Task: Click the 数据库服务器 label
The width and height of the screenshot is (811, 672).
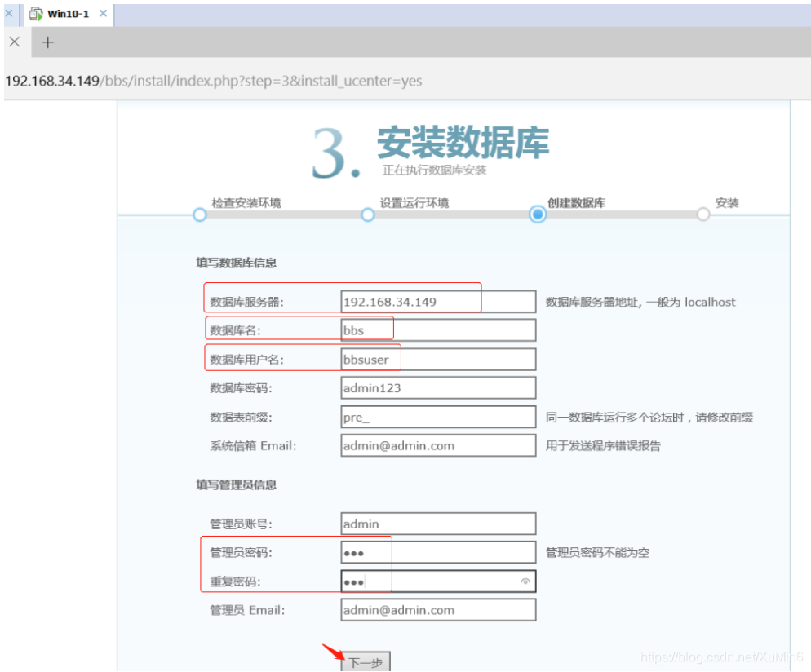Action: click(246, 302)
